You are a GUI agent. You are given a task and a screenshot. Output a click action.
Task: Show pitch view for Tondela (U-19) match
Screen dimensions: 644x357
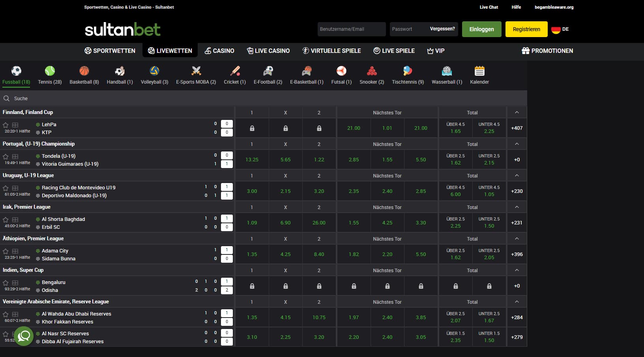pyautogui.click(x=15, y=157)
